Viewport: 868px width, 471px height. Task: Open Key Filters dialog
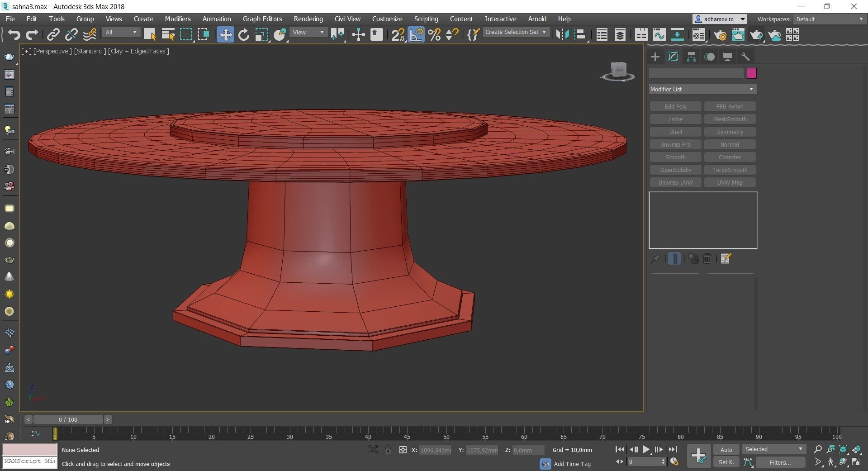[x=780, y=462]
